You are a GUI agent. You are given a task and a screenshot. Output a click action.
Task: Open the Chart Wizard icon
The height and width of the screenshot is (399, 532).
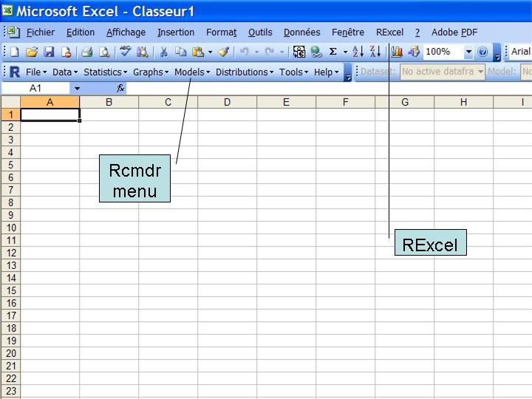[397, 52]
